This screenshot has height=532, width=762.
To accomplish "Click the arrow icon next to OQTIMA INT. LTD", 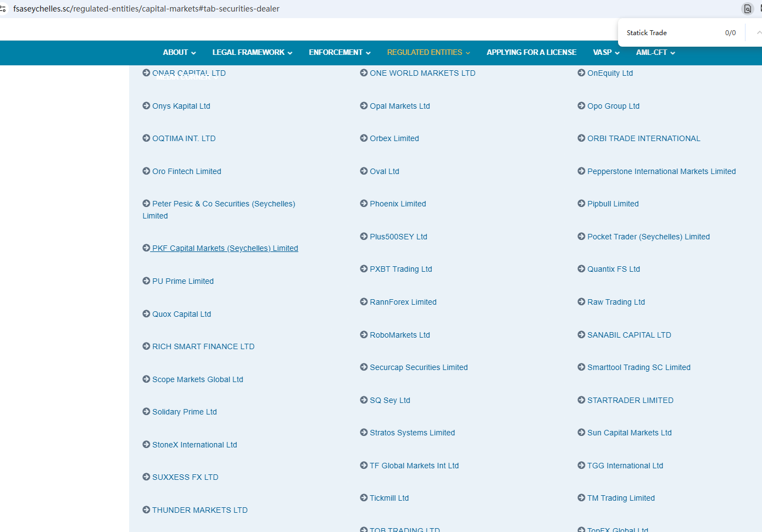I will tap(146, 138).
